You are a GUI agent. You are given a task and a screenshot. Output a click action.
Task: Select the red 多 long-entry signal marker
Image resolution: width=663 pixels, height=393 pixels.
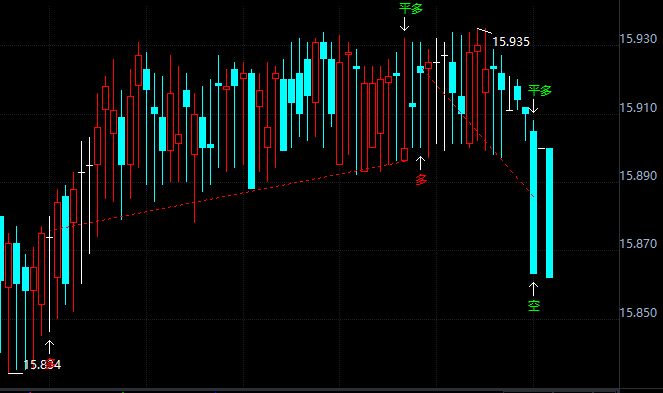421,179
